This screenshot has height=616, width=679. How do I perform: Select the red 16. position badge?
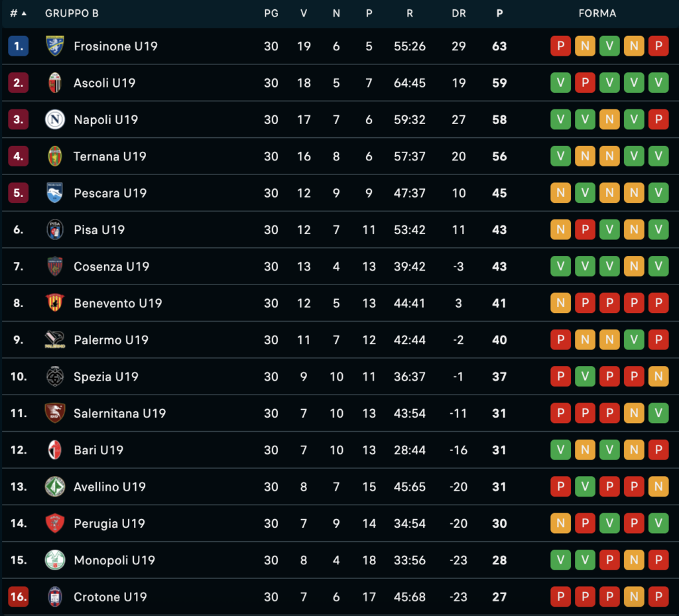pos(18,597)
